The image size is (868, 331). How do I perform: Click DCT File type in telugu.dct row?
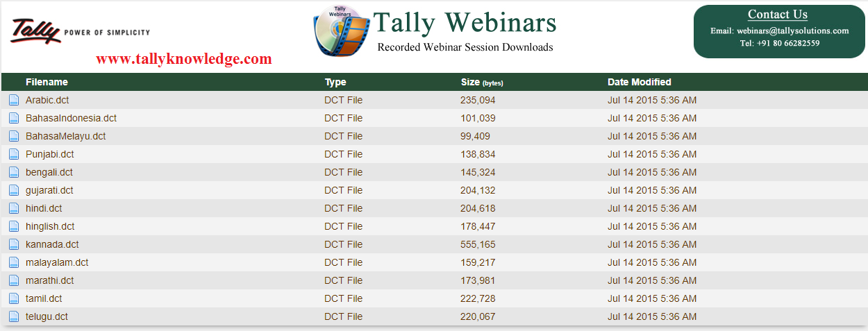343,316
